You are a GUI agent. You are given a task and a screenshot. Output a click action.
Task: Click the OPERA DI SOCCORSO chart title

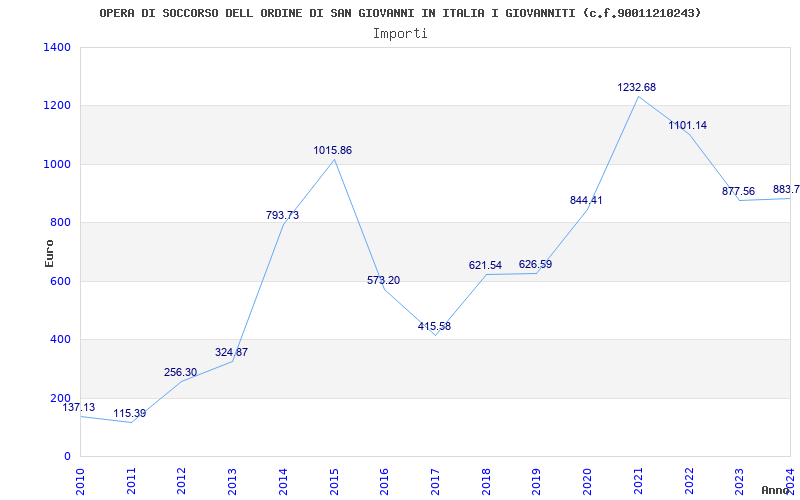click(x=400, y=13)
